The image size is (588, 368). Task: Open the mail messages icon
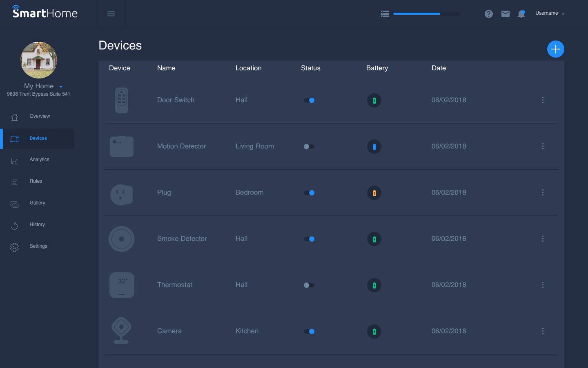(505, 14)
